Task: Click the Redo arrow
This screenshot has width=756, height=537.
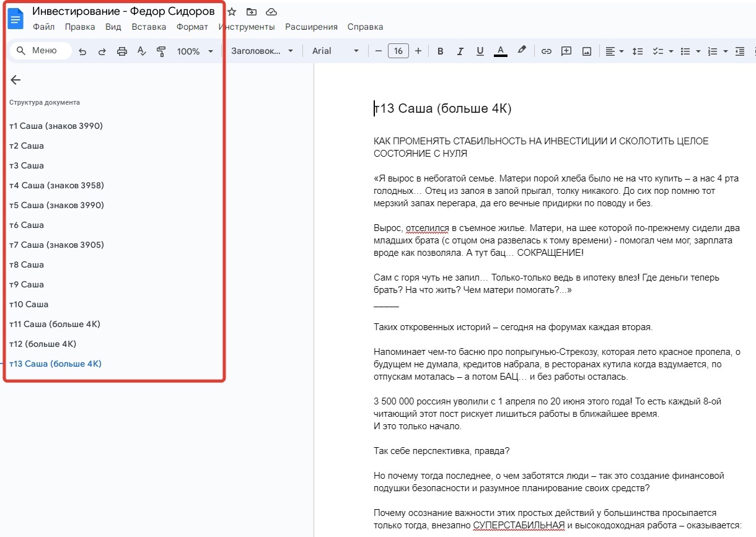Action: click(x=102, y=51)
